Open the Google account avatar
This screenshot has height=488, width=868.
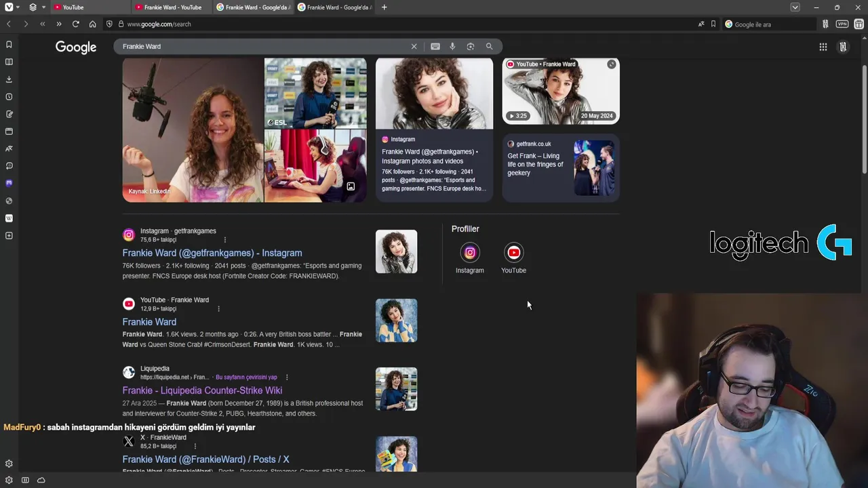tap(843, 47)
